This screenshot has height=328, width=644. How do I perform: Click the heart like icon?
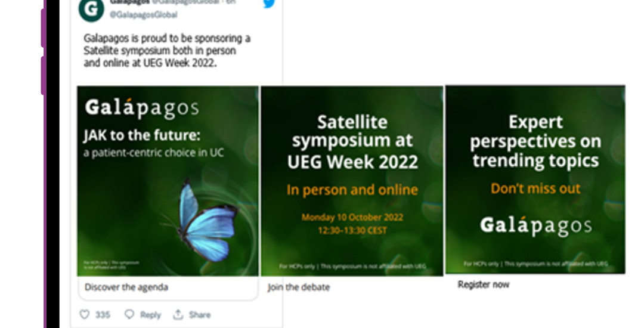pos(84,314)
